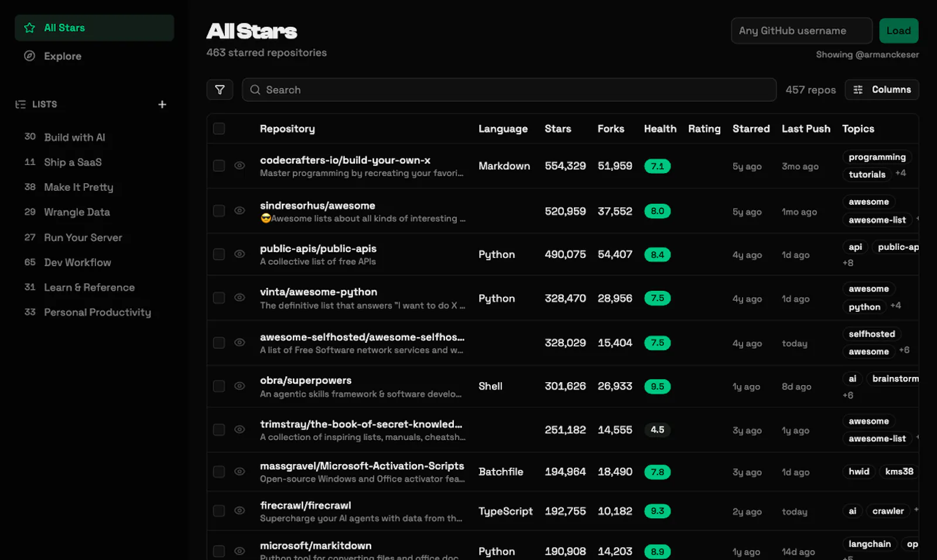Toggle eye icon for trimstray/the-book-of-secret-knowledge
This screenshot has height=560, width=937.
(x=240, y=430)
